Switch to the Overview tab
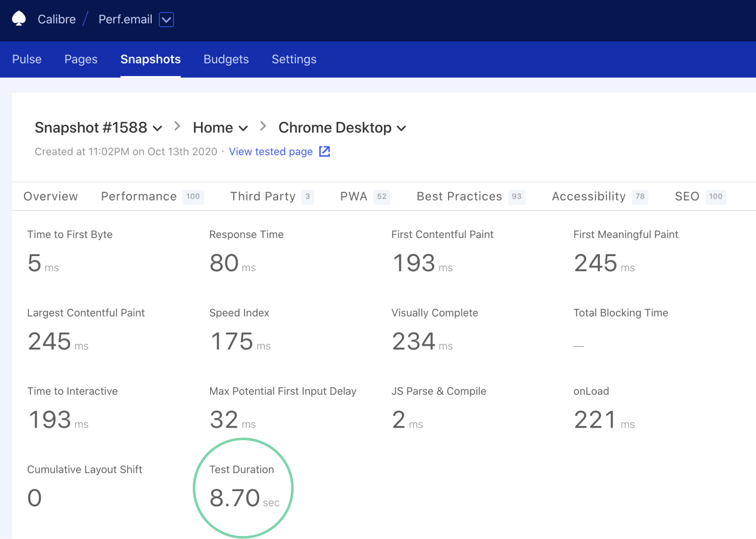This screenshot has width=756, height=539. tap(51, 197)
